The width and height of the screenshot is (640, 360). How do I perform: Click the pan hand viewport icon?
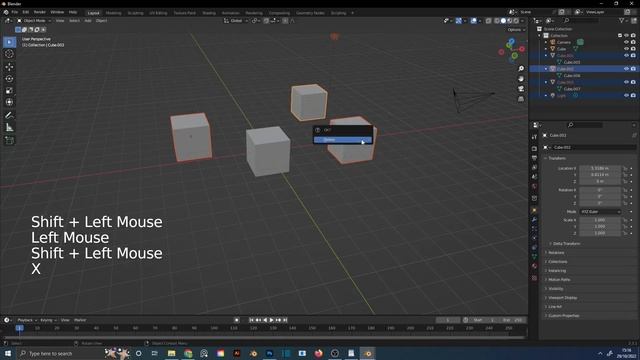click(521, 78)
